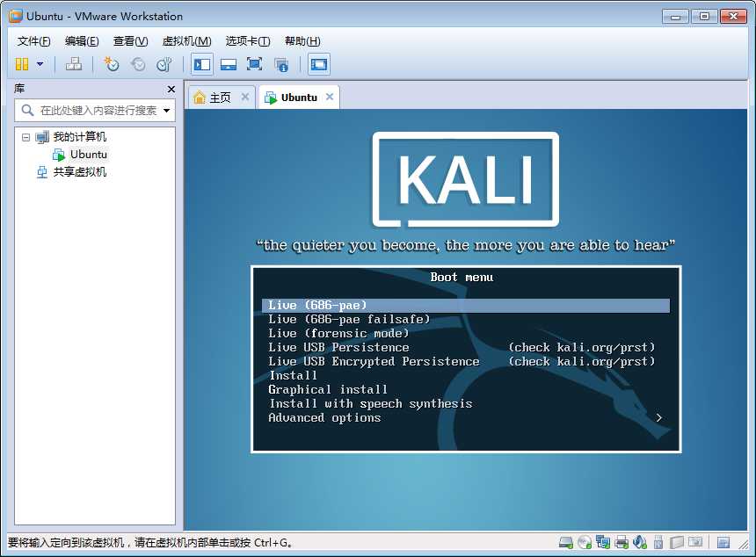Open the 查看(V) menu
The height and width of the screenshot is (557, 756).
[x=131, y=41]
